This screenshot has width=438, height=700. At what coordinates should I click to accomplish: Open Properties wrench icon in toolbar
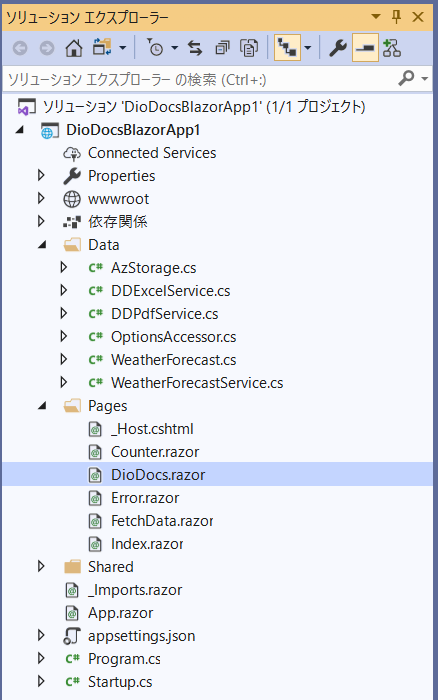tap(338, 48)
